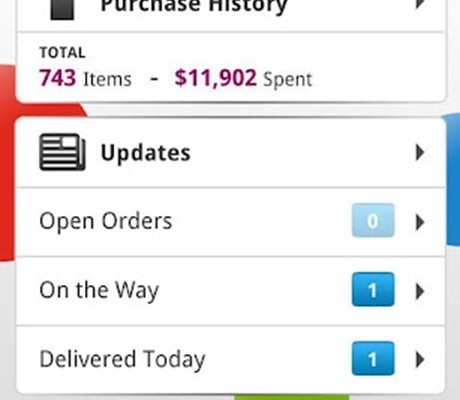This screenshot has height=400, width=460.
Task: Tap the blue shape at right edge
Action: tap(453, 180)
